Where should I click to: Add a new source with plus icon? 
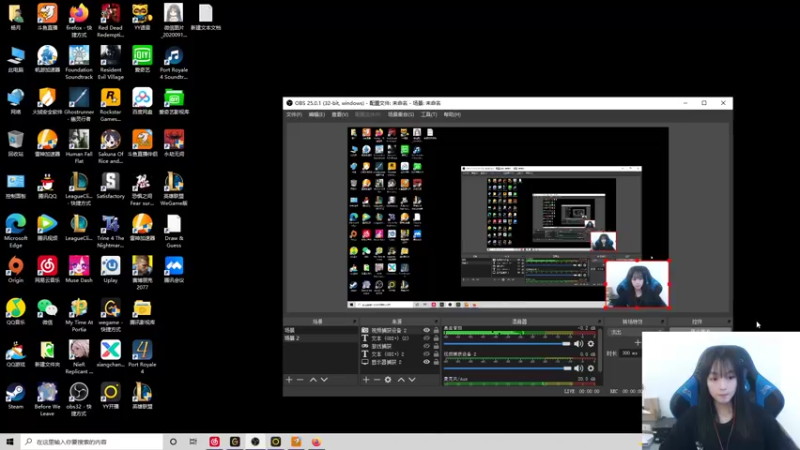(x=366, y=380)
